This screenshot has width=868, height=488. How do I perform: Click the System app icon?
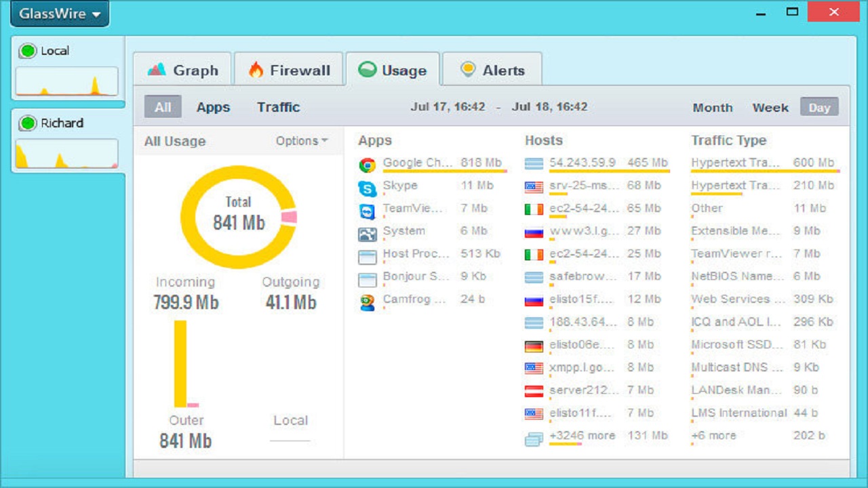368,235
